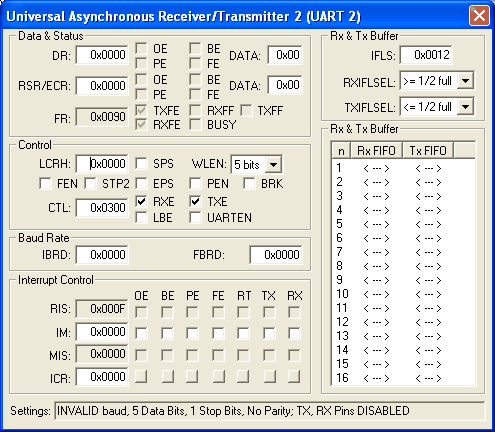Screen dimensions: 495x432
Task: Toggle the OE checkbox in the RSR/ECR row
Action: tap(141, 79)
